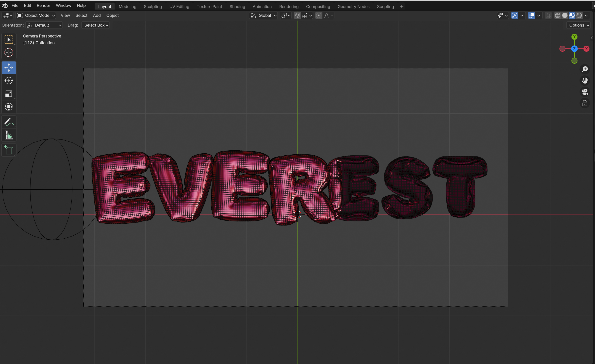This screenshot has width=595, height=364.
Task: Open the Options popover button
Action: pyautogui.click(x=579, y=25)
